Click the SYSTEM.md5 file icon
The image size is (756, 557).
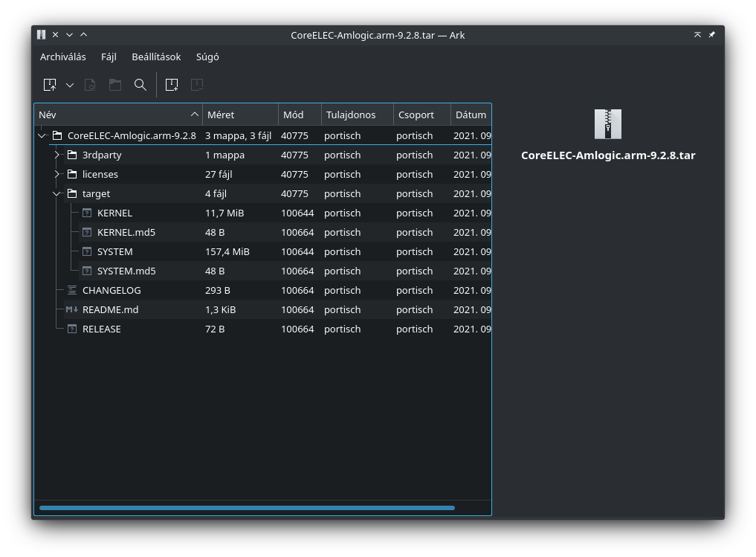(87, 271)
